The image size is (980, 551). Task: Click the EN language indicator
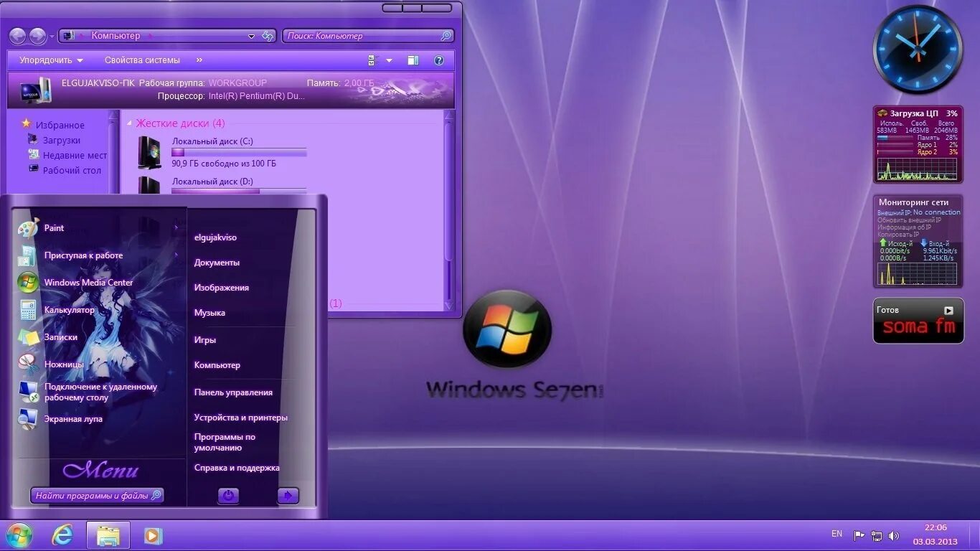click(x=837, y=534)
